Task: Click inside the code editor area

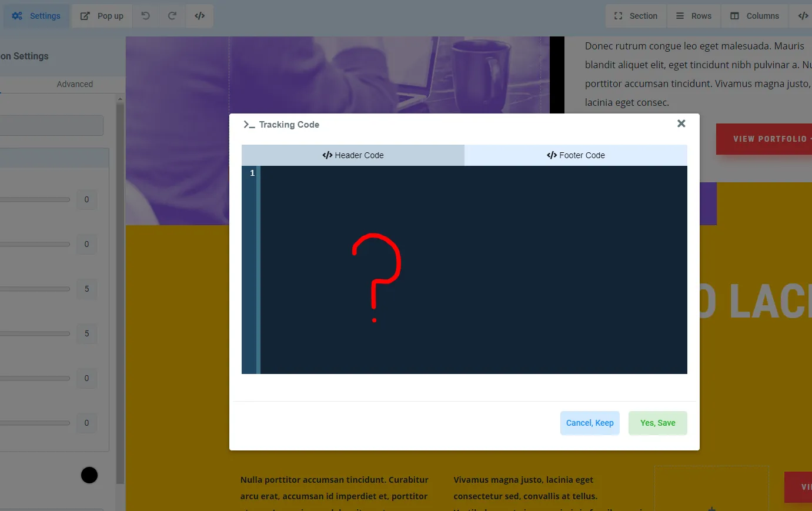Action: click(473, 270)
